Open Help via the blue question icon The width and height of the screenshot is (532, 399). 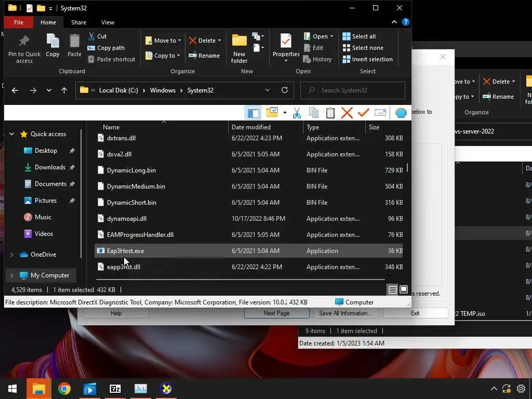[405, 22]
